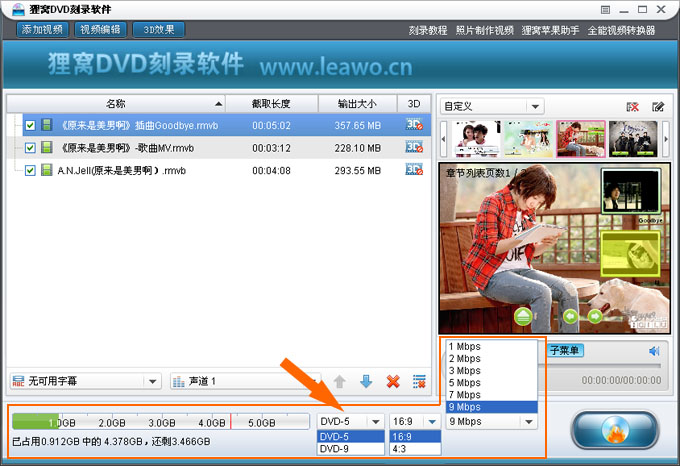Click yellow-highlighted chapter thumbnail in preview
The width and height of the screenshot is (680, 466).
point(631,254)
